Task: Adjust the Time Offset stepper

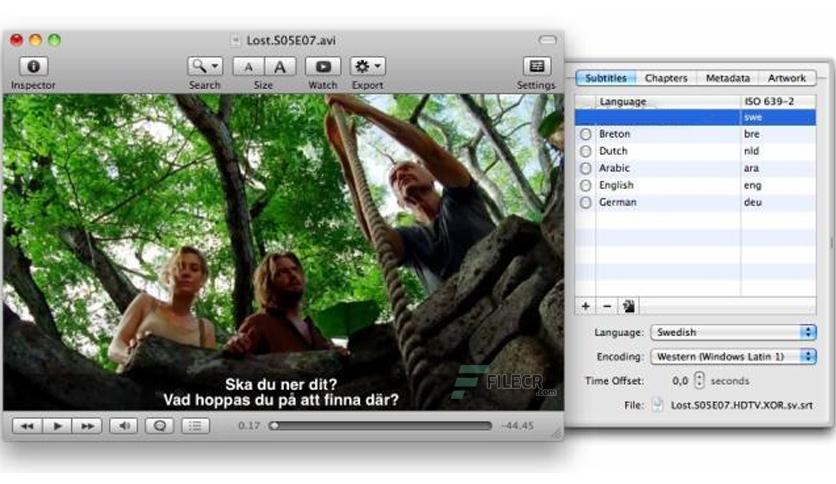Action: [699, 381]
